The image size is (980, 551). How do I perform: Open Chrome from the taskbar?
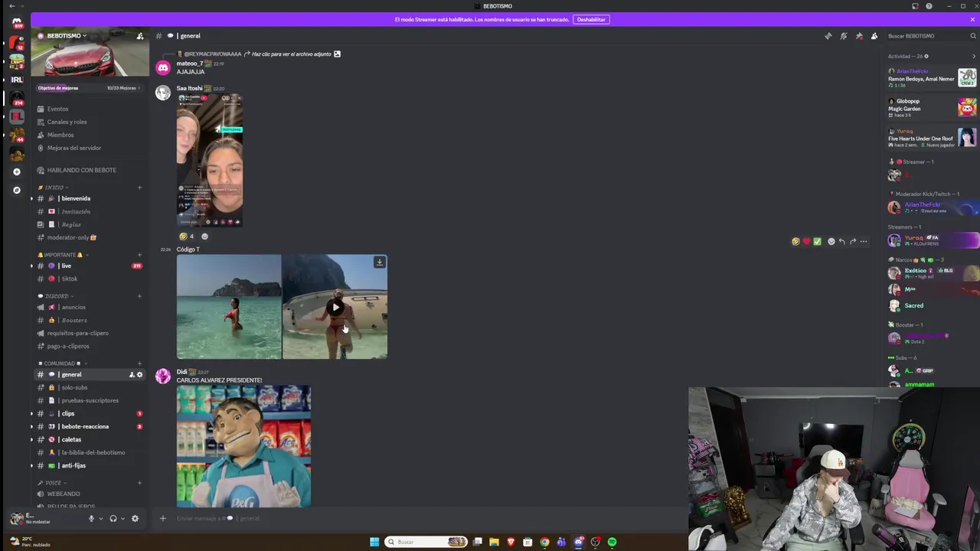click(x=544, y=542)
